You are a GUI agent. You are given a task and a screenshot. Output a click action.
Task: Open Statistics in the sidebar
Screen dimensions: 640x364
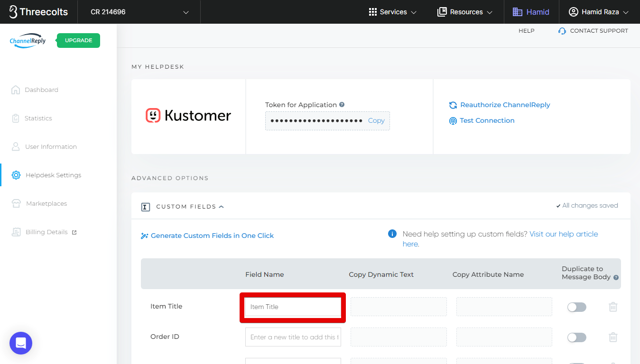(38, 118)
